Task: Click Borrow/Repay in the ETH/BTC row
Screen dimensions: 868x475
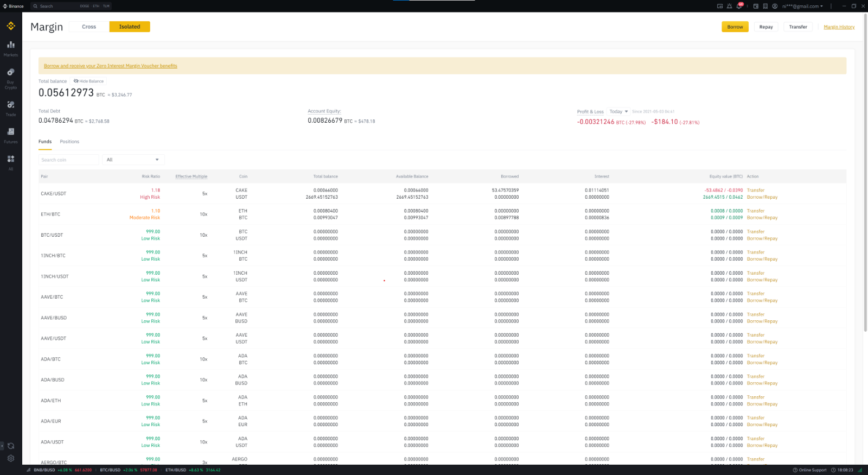Action: pos(762,218)
